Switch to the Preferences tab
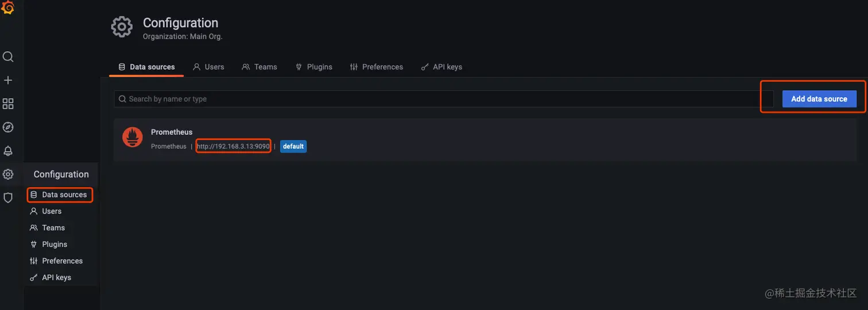Viewport: 868px width, 310px height. click(376, 67)
